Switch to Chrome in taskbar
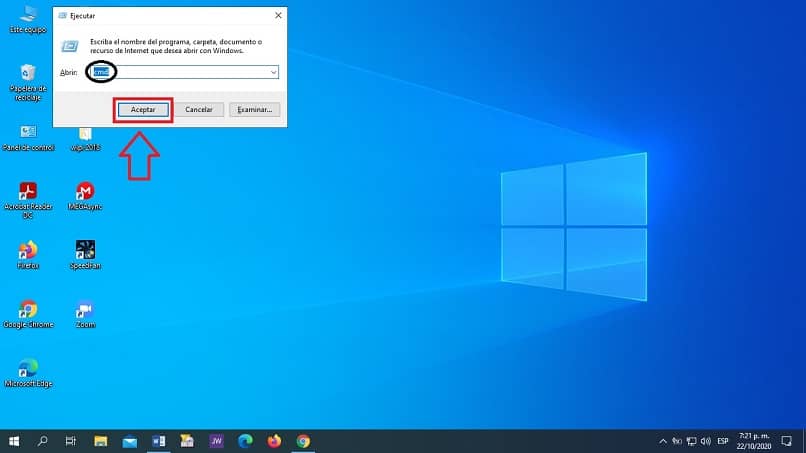Viewport: 806px width, 453px height. (303, 441)
